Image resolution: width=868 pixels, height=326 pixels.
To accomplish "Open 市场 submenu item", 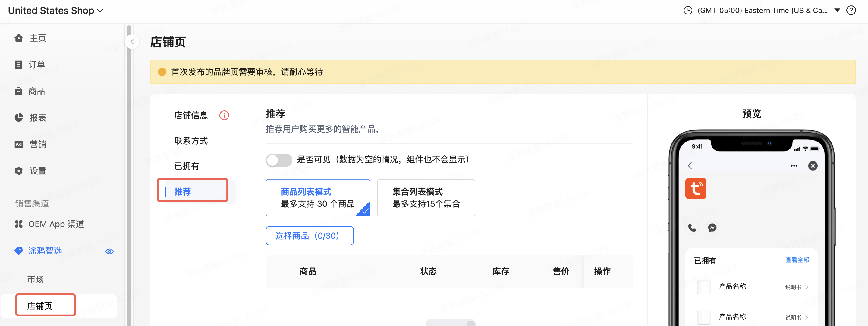I will pyautogui.click(x=35, y=280).
